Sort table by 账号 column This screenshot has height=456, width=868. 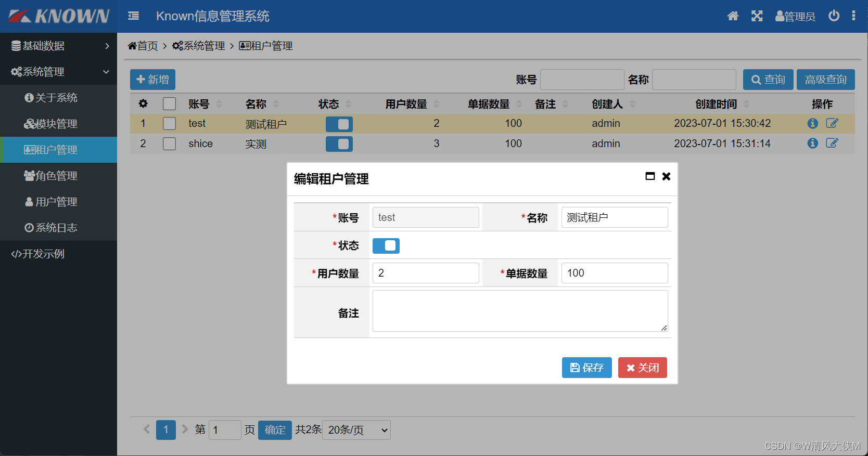click(x=219, y=104)
